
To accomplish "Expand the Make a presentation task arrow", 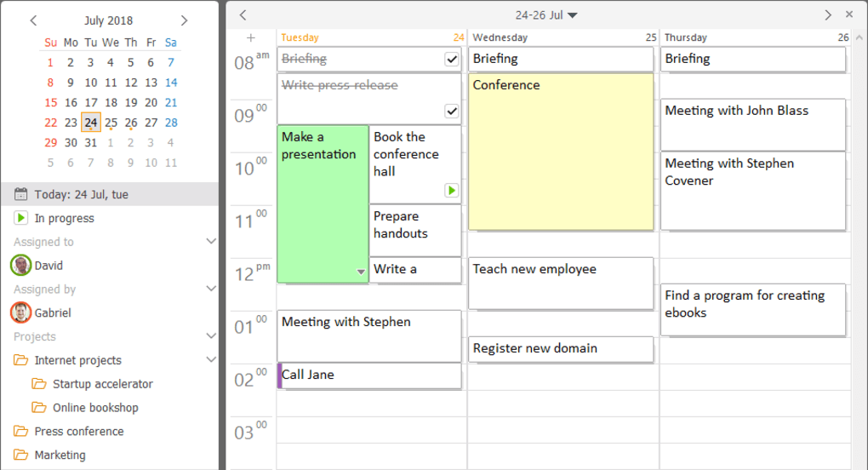I will tap(361, 272).
